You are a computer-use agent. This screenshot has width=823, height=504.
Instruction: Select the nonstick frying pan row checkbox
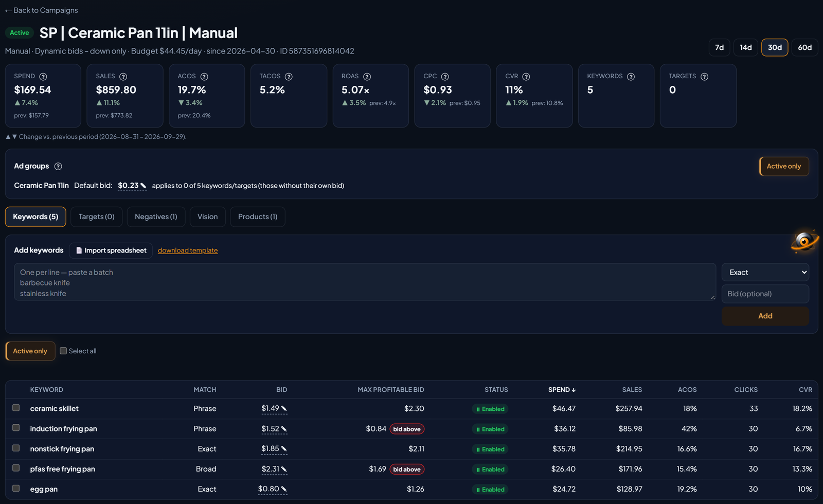click(16, 448)
